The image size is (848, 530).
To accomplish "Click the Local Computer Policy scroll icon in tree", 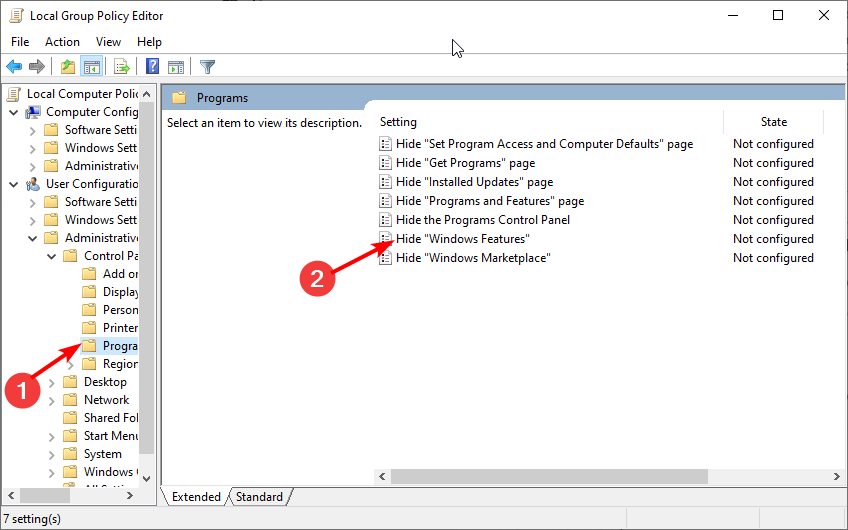I will pyautogui.click(x=14, y=94).
